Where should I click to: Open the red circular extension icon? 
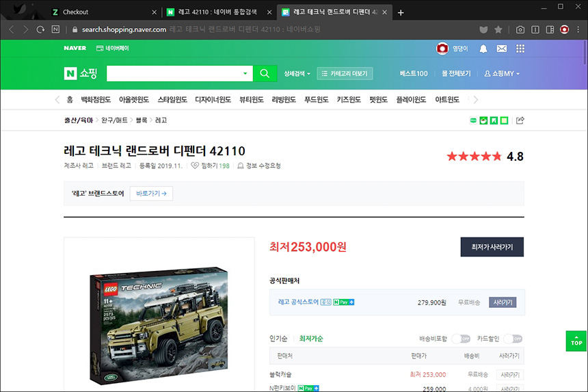click(x=564, y=29)
